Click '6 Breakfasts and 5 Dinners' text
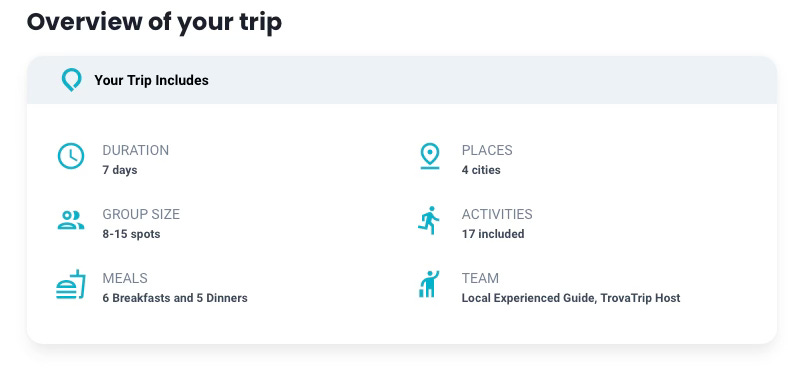Viewport: 788px width, 380px height. (x=175, y=298)
